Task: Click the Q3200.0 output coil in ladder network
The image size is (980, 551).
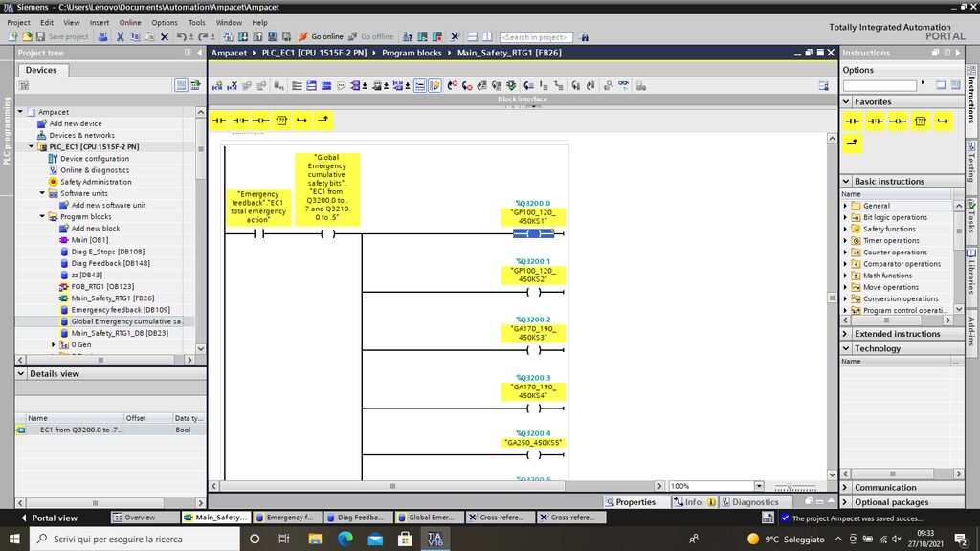Action: coord(534,233)
